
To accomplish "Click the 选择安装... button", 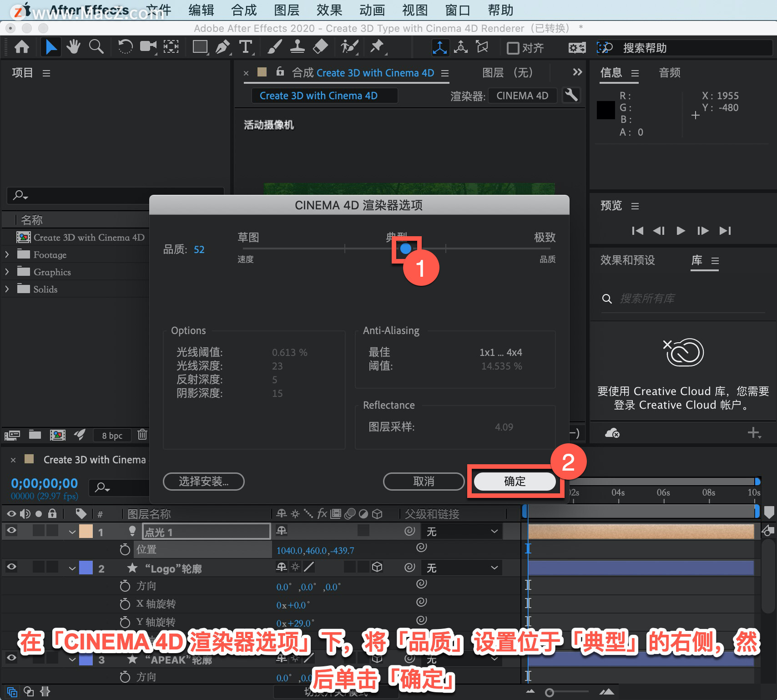I will click(204, 482).
